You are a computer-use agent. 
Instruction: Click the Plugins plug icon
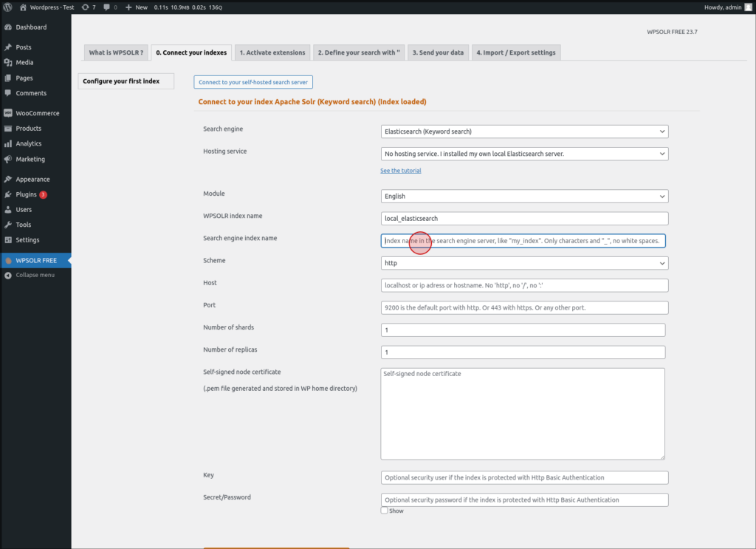click(x=7, y=194)
